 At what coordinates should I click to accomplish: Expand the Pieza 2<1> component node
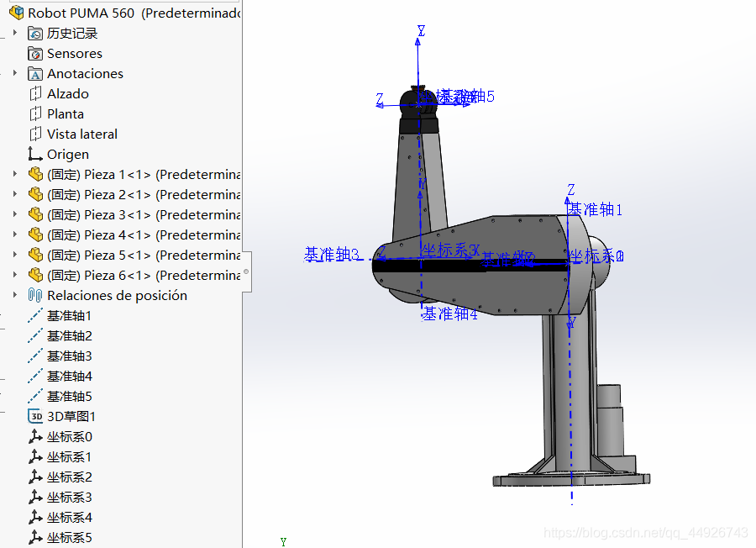click(x=15, y=194)
